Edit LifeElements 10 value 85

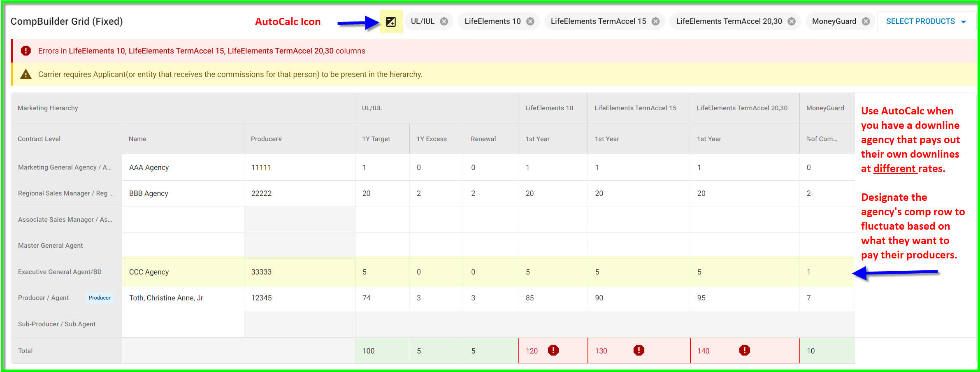(553, 298)
